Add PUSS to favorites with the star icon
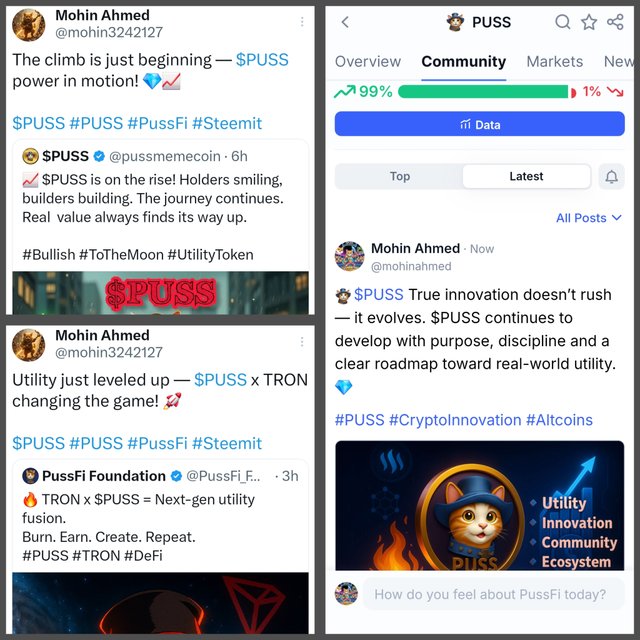Screen dimensions: 640x640 [x=589, y=22]
